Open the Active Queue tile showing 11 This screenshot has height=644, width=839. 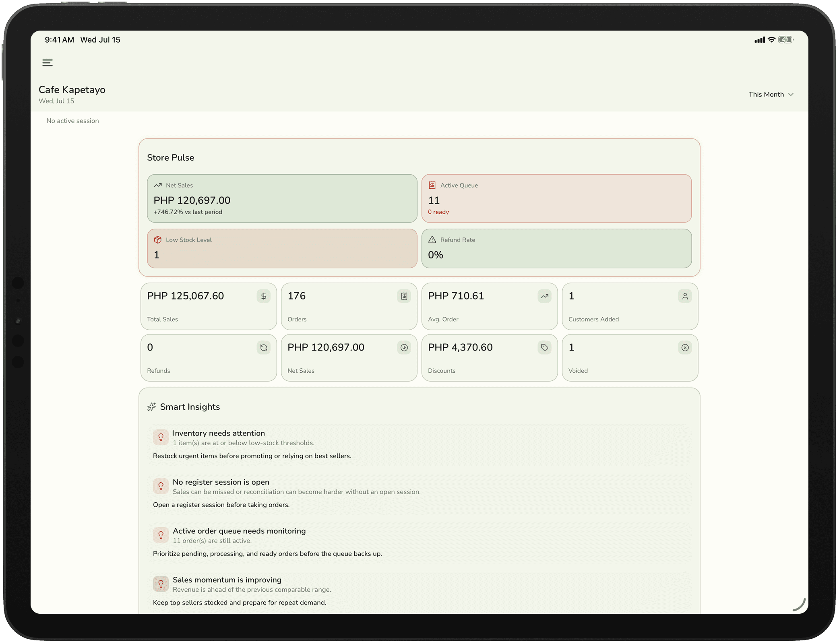click(556, 198)
